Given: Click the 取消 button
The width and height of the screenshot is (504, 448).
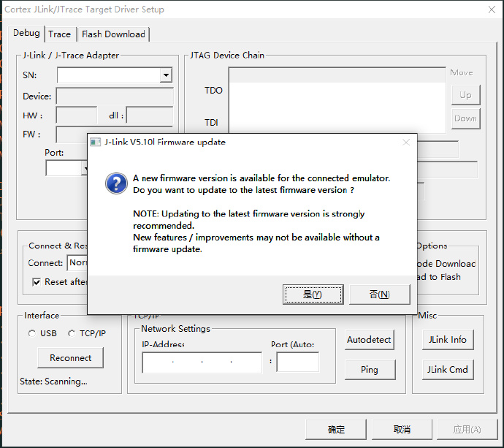Looking at the screenshot, I should (402, 429).
